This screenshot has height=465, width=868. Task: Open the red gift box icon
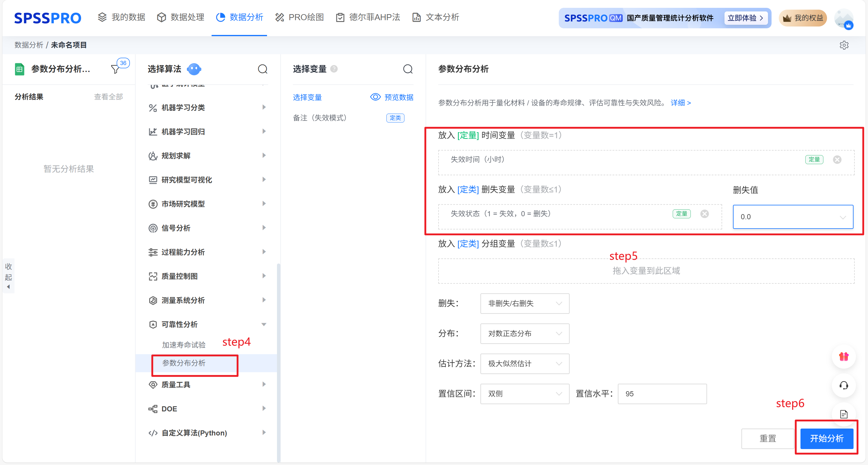[844, 357]
